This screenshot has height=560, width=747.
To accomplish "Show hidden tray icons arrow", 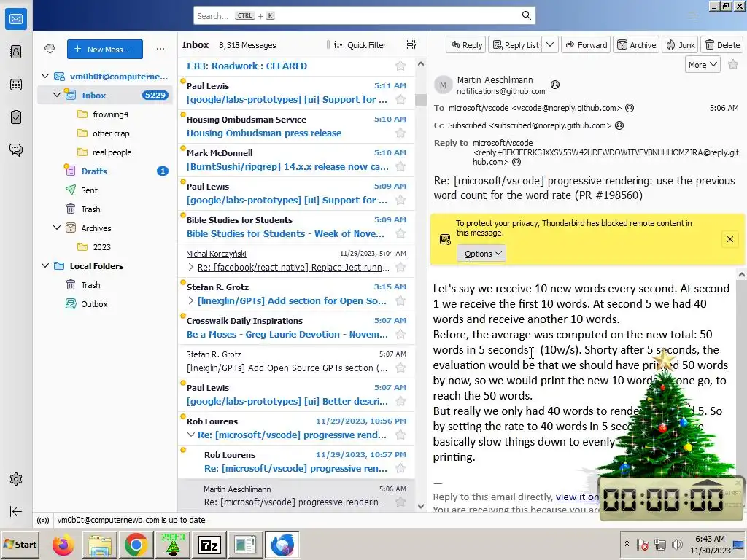I will [627, 544].
